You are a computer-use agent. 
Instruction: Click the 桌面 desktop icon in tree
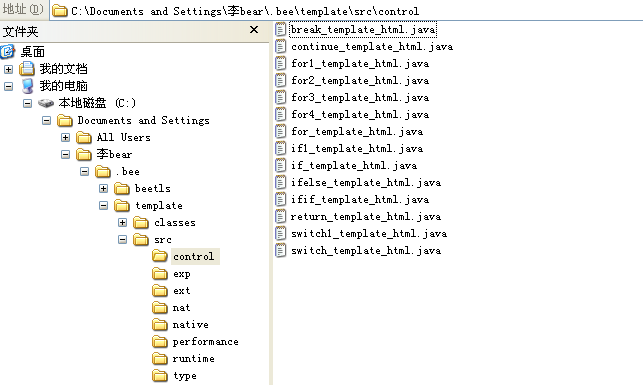tap(8, 52)
